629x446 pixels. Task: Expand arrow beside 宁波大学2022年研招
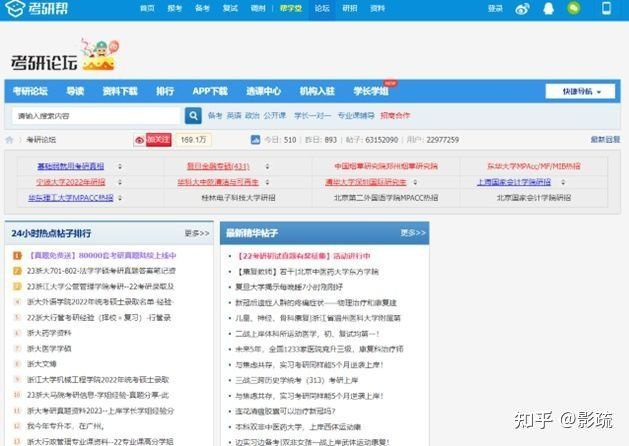tap(120, 182)
